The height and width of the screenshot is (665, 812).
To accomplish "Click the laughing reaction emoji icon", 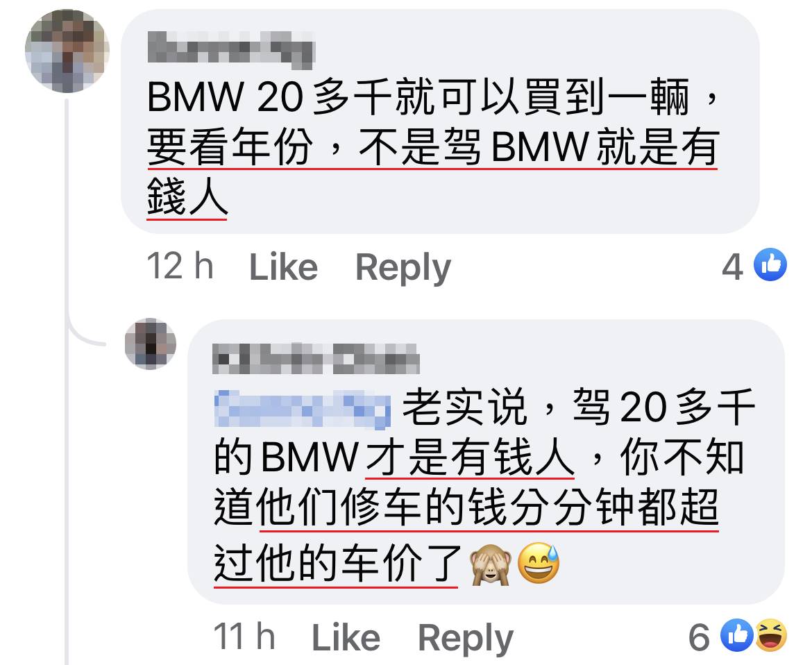I will point(770,635).
